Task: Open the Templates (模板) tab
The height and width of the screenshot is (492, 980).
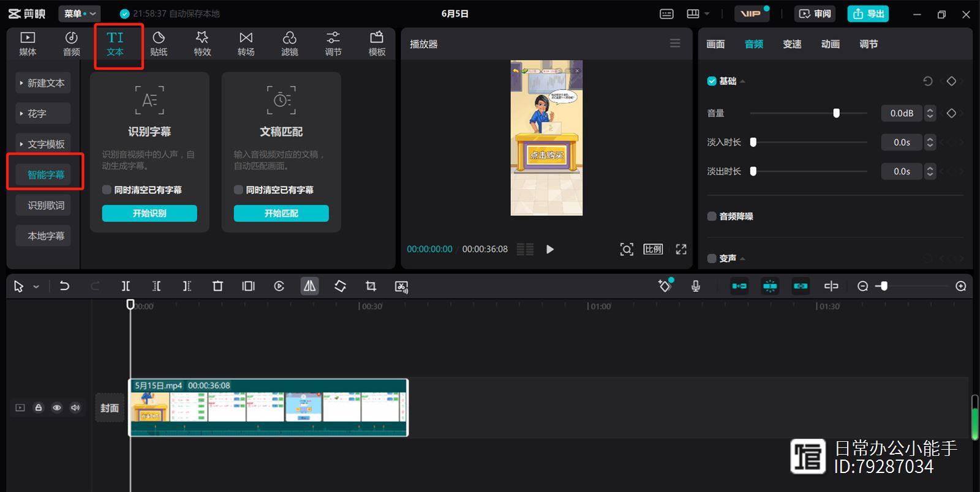Action: [x=377, y=44]
